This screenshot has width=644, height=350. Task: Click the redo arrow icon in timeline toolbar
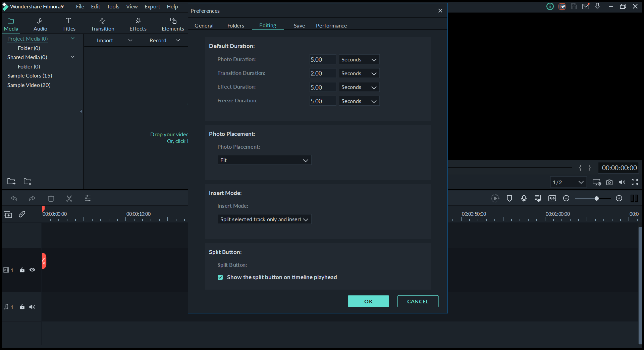[x=32, y=198]
